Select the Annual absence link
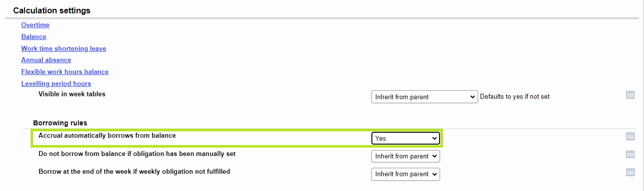644x191 pixels. coord(46,60)
